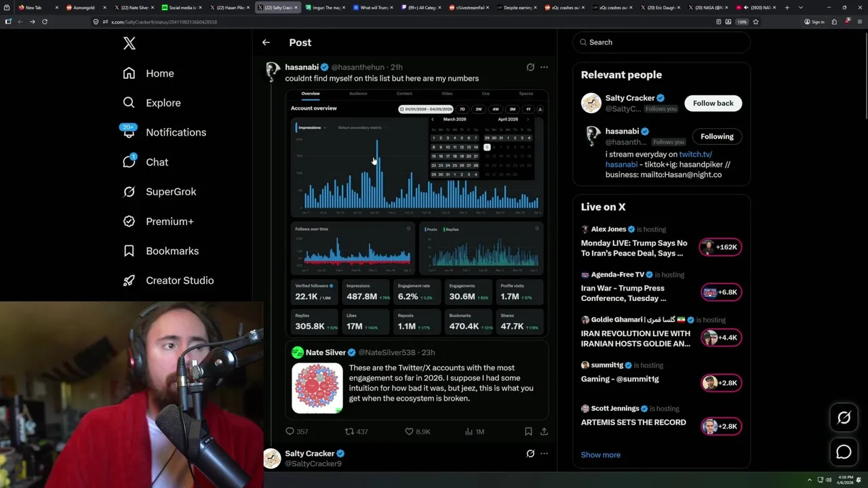This screenshot has height=488, width=868.
Task: Click the browser forward button
Action: coord(32,22)
